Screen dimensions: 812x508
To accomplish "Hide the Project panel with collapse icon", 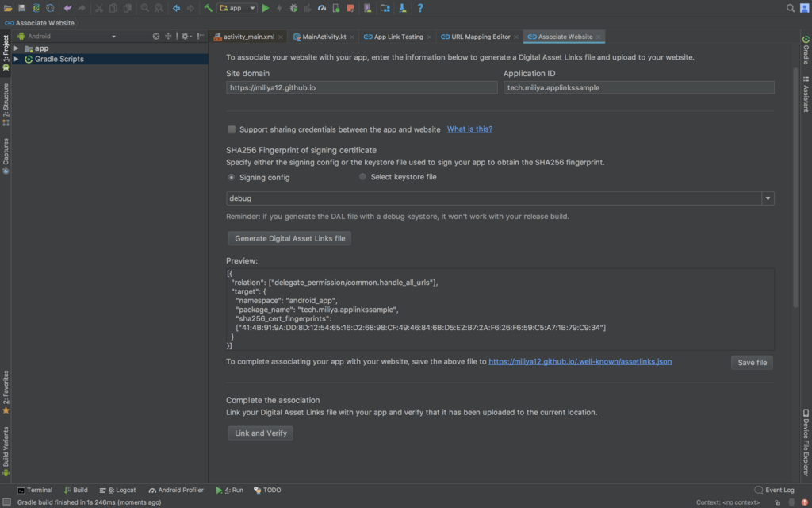I will pos(201,37).
